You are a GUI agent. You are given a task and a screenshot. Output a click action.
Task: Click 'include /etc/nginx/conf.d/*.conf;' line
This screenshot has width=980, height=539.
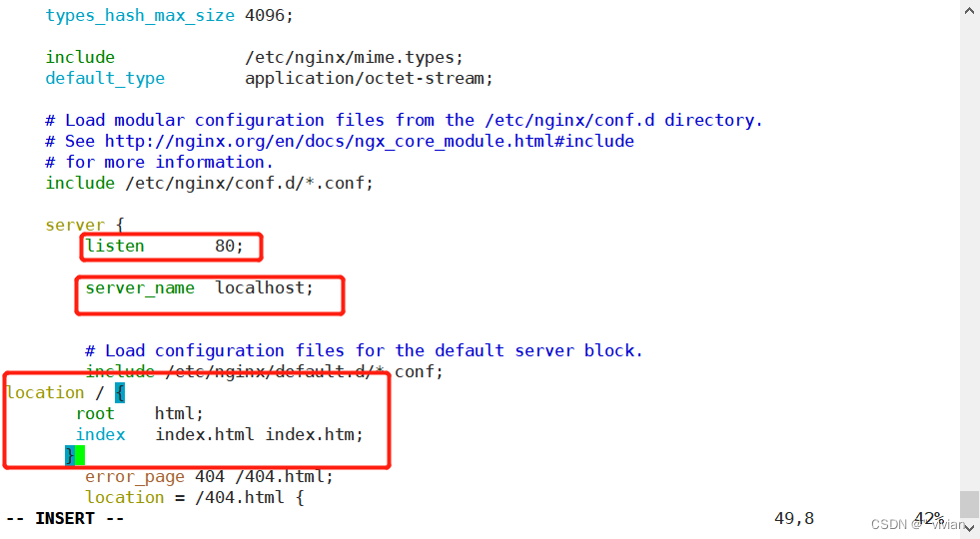click(209, 183)
